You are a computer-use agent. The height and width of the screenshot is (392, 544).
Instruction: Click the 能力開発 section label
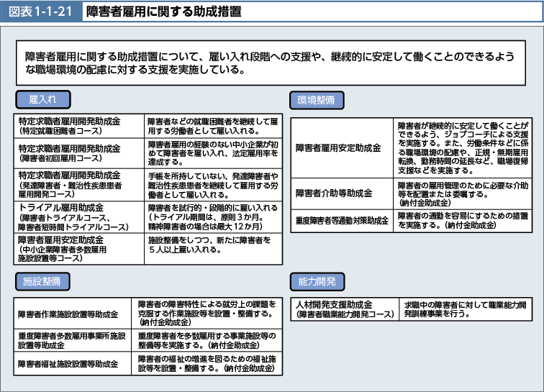tap(317, 281)
